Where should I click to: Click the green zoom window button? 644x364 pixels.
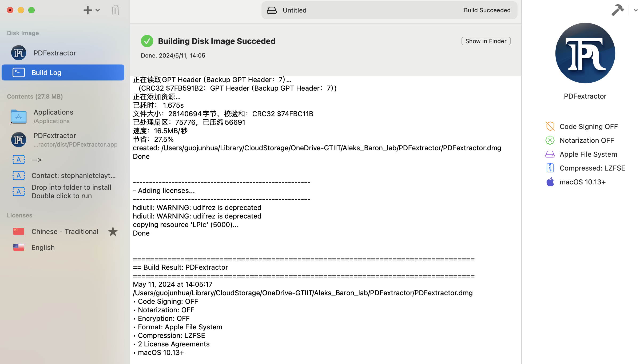click(x=31, y=10)
